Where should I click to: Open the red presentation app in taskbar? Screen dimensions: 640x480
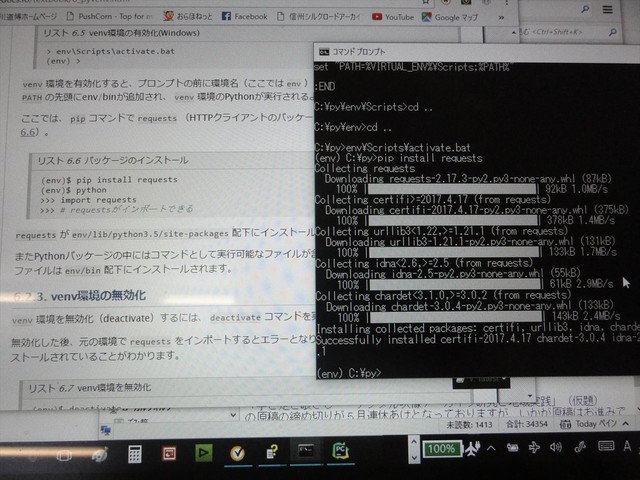tap(169, 453)
